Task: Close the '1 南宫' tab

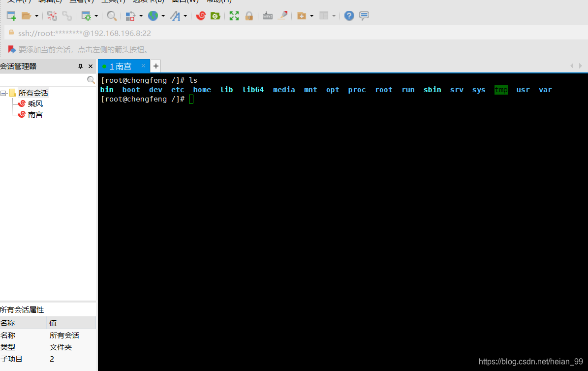Action: [x=143, y=66]
